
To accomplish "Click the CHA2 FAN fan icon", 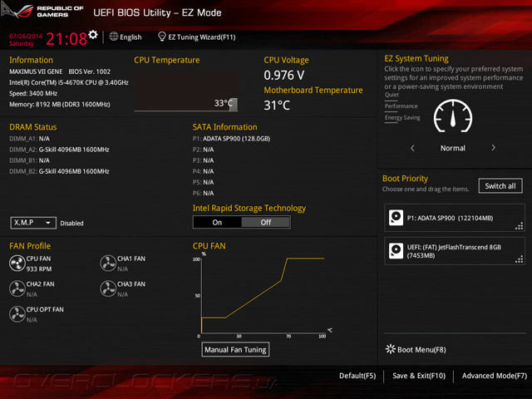I will [17, 288].
